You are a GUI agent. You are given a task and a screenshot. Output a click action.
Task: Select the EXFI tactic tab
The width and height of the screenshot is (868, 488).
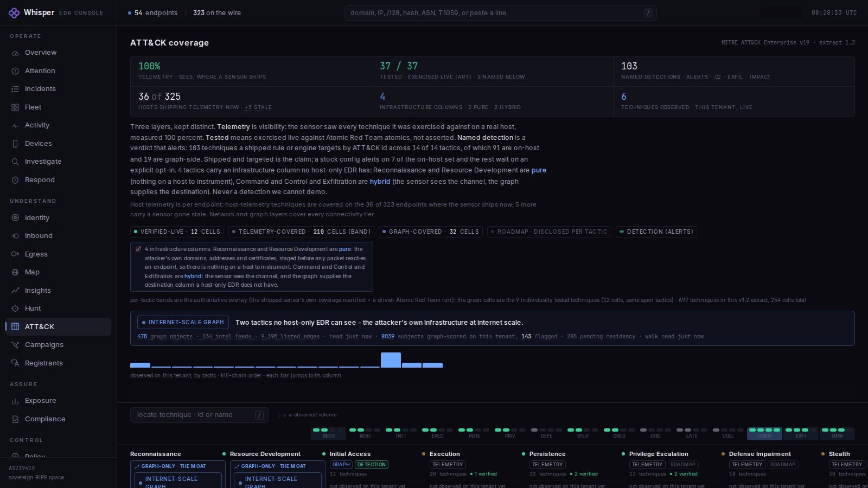801,433
